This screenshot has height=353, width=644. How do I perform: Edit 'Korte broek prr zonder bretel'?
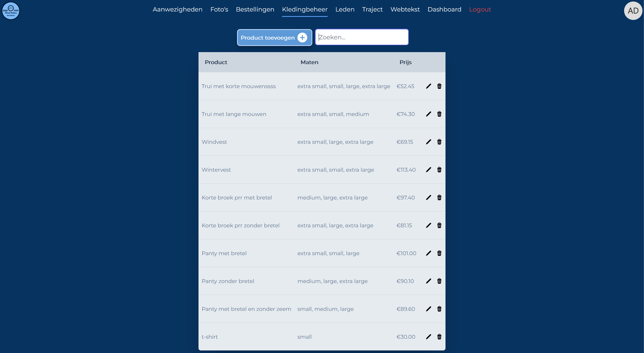pyautogui.click(x=428, y=225)
